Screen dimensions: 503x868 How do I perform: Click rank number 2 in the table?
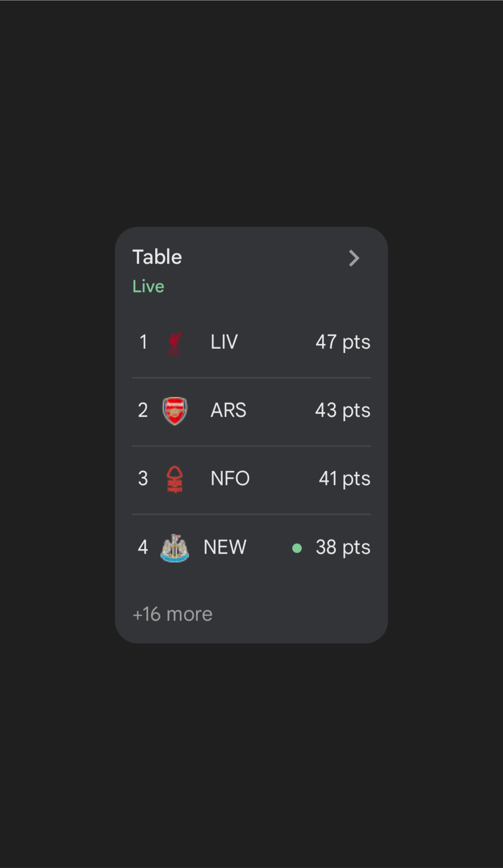click(x=143, y=410)
